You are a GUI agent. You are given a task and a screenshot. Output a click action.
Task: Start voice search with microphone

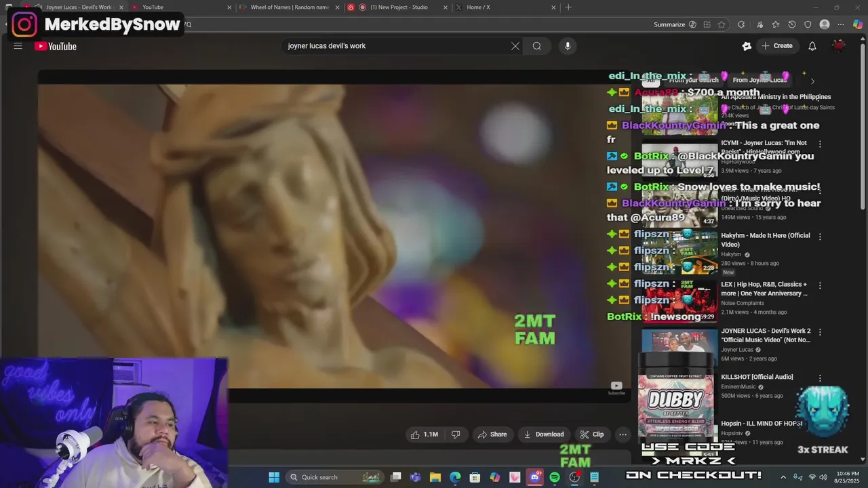568,46
